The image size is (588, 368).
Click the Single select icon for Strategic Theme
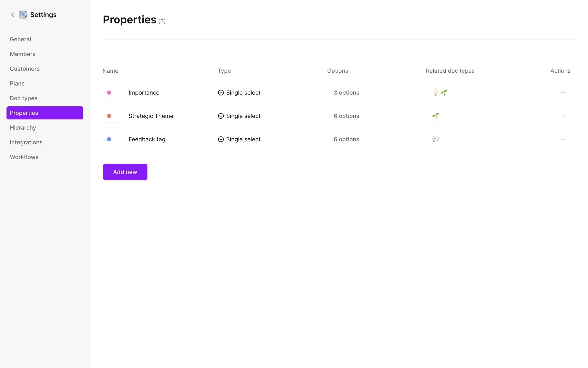(221, 116)
